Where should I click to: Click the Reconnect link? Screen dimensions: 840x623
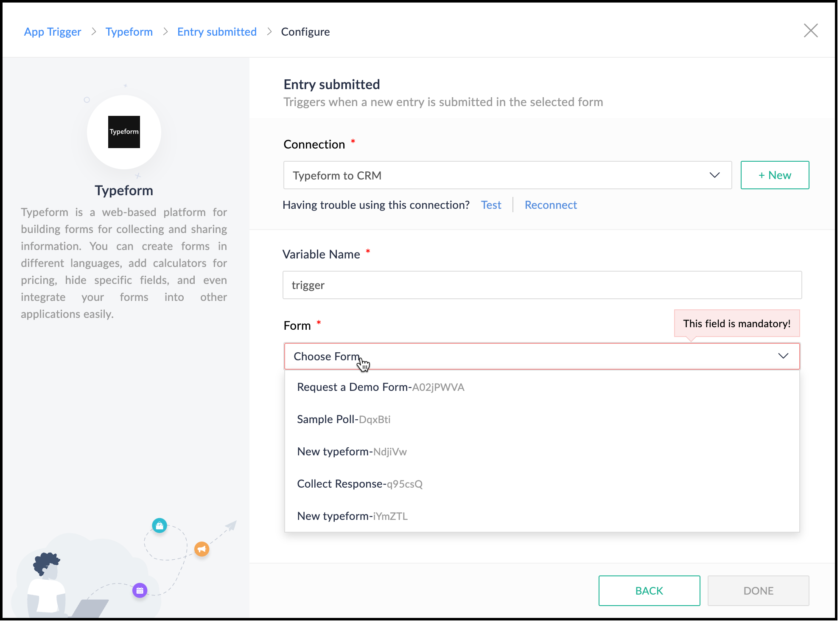(x=551, y=205)
